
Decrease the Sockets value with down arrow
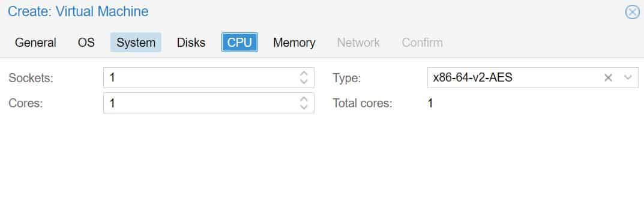point(304,82)
